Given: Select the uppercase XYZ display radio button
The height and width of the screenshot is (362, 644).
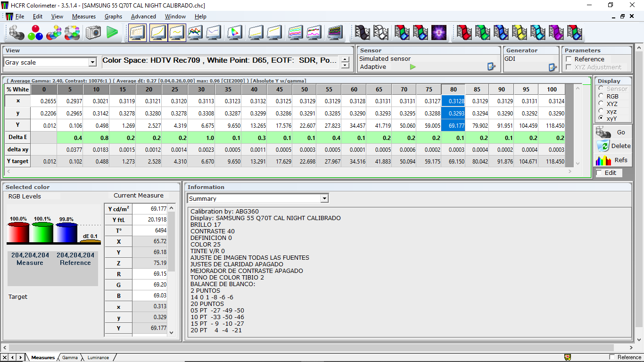Looking at the screenshot, I should click(x=601, y=104).
